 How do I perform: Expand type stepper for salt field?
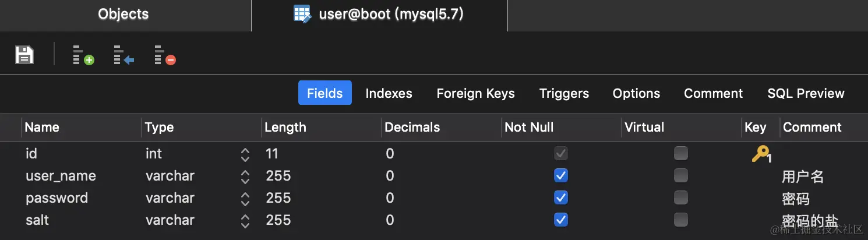click(245, 221)
